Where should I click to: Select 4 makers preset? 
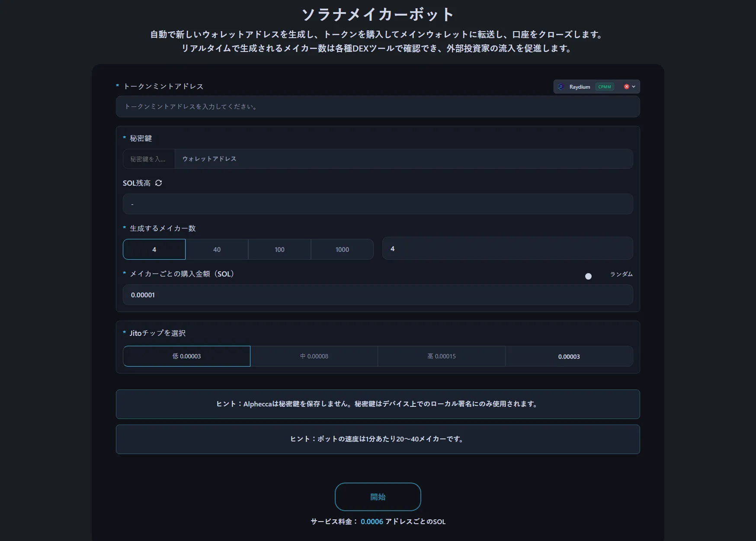[x=154, y=249]
